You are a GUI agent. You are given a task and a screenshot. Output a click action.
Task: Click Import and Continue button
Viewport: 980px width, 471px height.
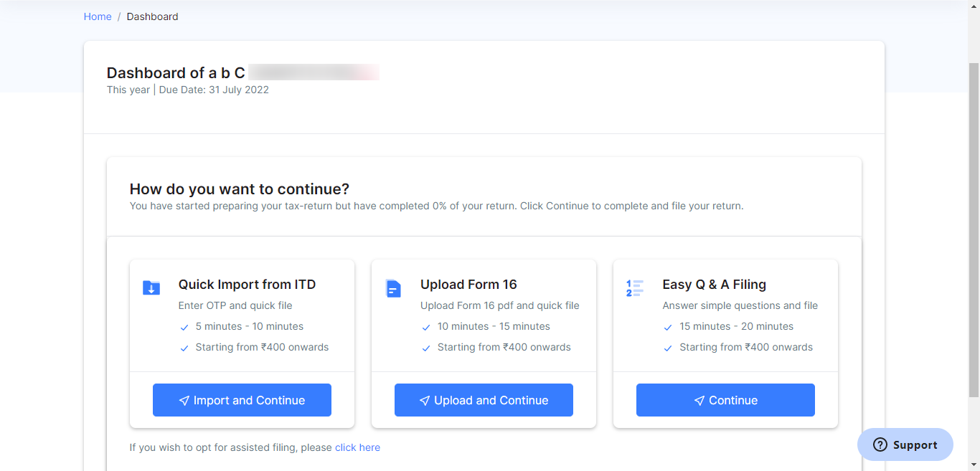tap(242, 400)
